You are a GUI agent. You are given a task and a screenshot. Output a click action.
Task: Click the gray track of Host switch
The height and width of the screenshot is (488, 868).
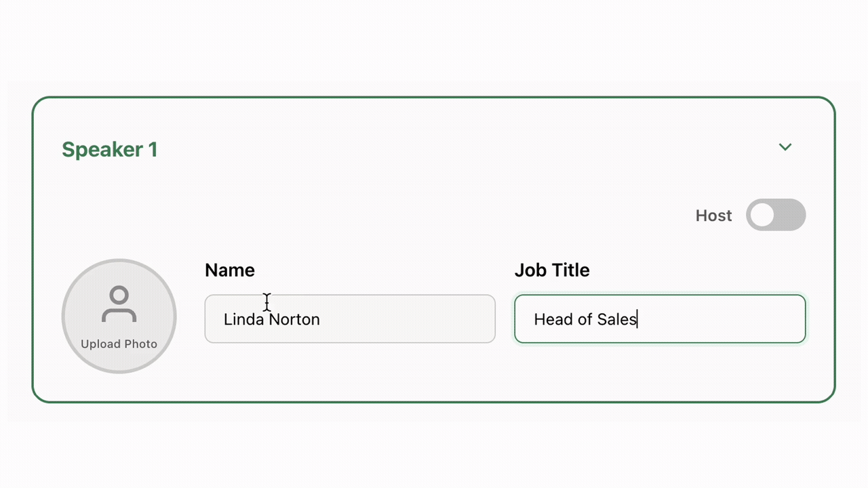tap(790, 216)
